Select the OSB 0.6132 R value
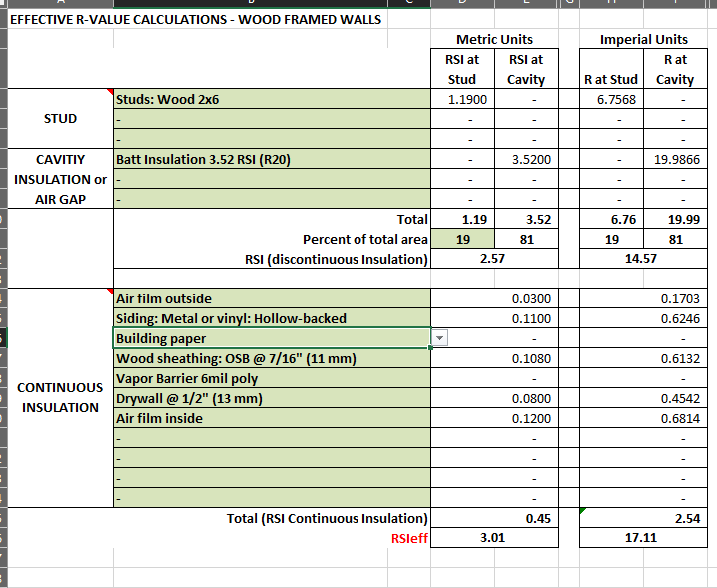 point(643,358)
